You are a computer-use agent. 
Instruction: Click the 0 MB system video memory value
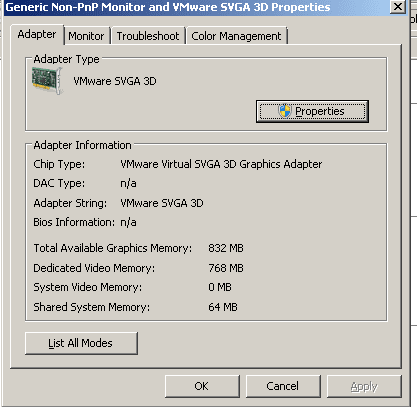coord(220,287)
